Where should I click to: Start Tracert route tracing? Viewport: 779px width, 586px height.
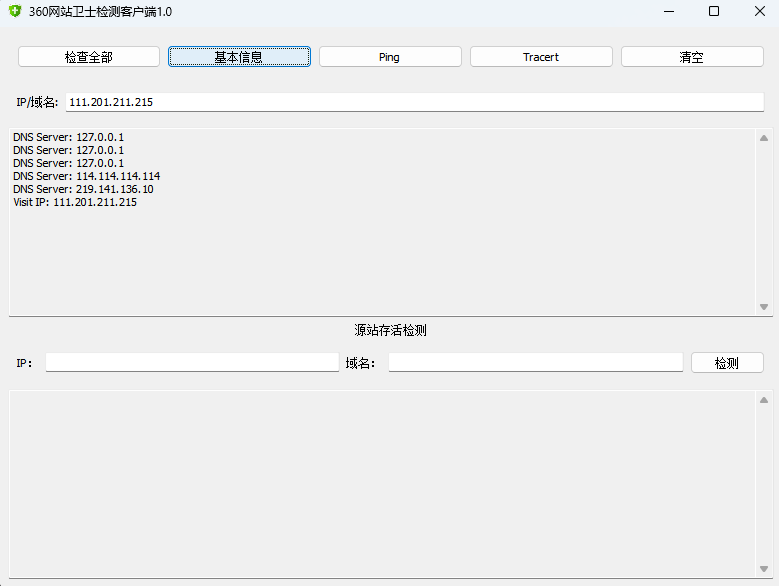point(541,57)
